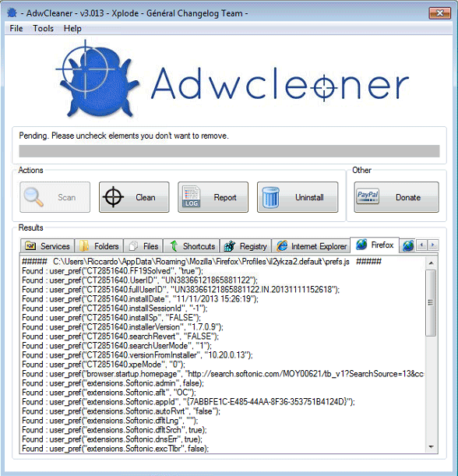Click the Clean button
The width and height of the screenshot is (458, 476).
[x=134, y=197]
